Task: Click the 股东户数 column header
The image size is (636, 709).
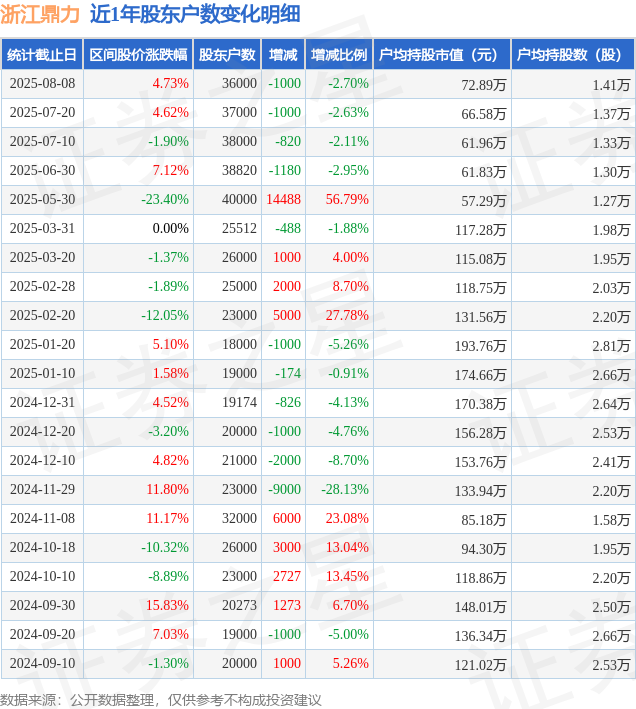Action: 227,55
